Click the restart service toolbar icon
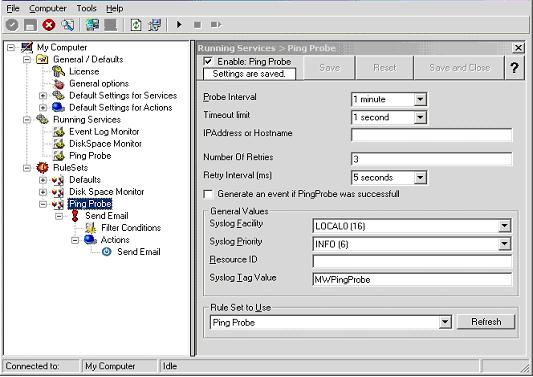The height and width of the screenshot is (377, 533). (216, 24)
